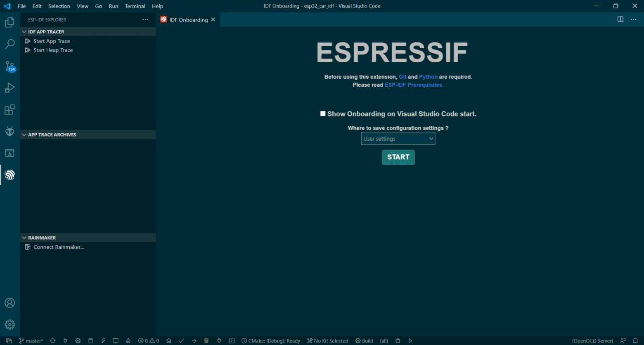The height and width of the screenshot is (345, 644).
Task: Click the PlatformIO clean trash icon
Action: (206, 341)
